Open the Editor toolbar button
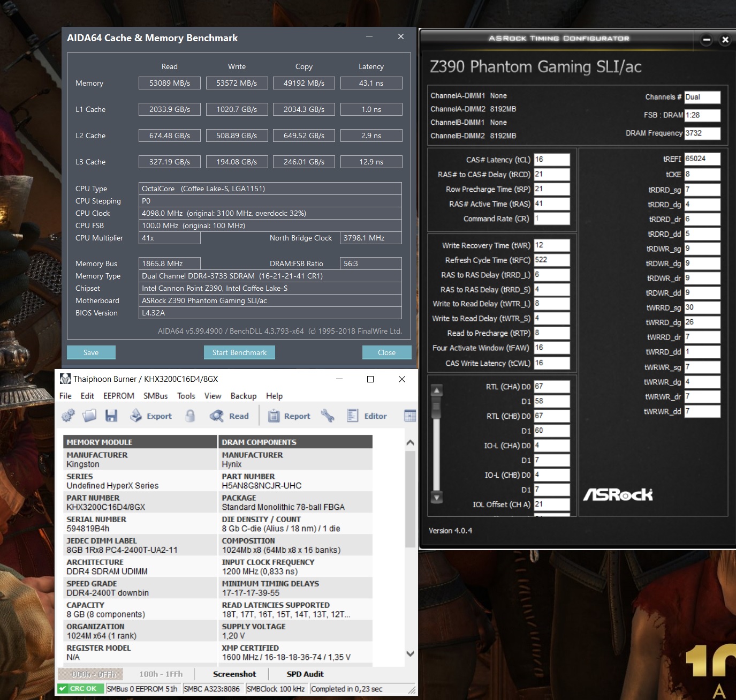This screenshot has width=736, height=700. pyautogui.click(x=367, y=416)
